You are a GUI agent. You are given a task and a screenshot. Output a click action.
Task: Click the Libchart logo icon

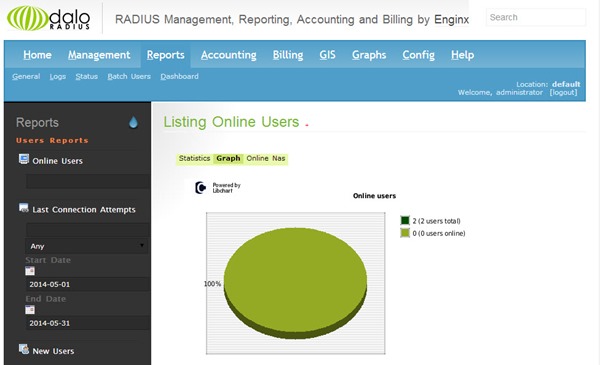click(x=201, y=188)
